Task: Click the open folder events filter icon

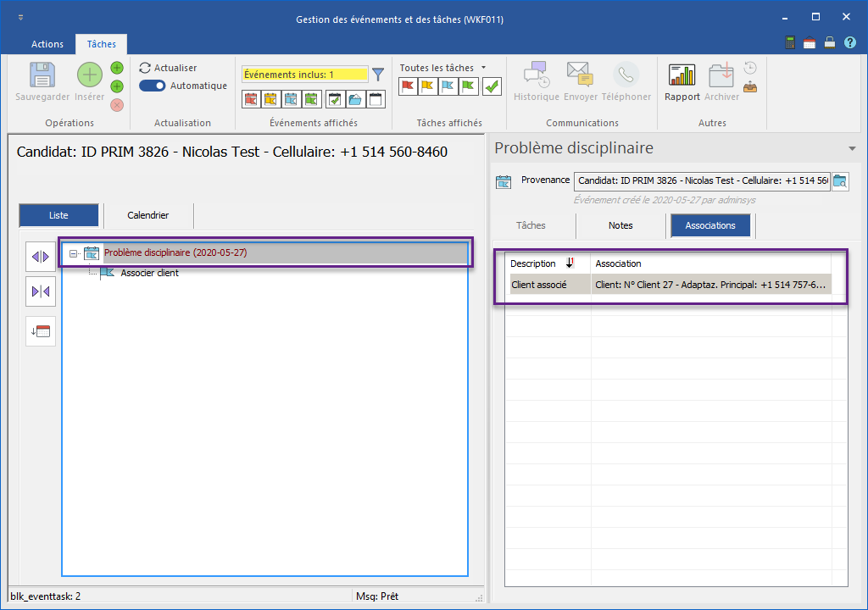Action: pos(355,100)
